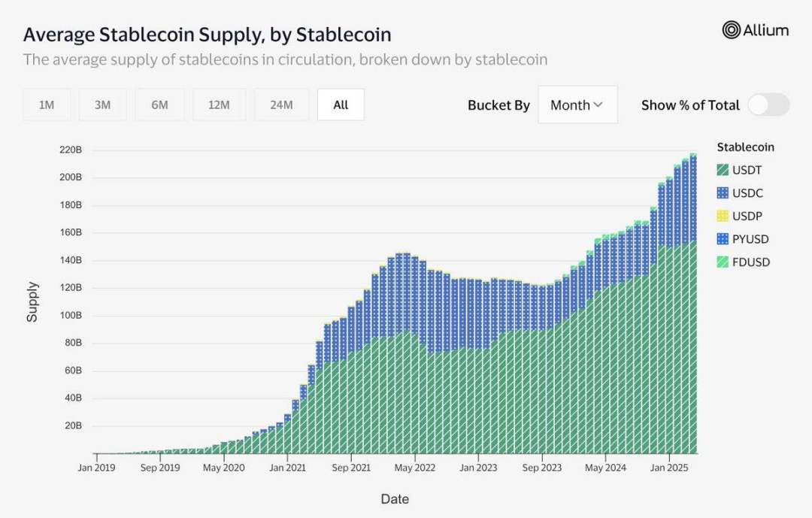Image resolution: width=812 pixels, height=518 pixels.
Task: Open the Bucket By Month dropdown
Action: coord(577,105)
